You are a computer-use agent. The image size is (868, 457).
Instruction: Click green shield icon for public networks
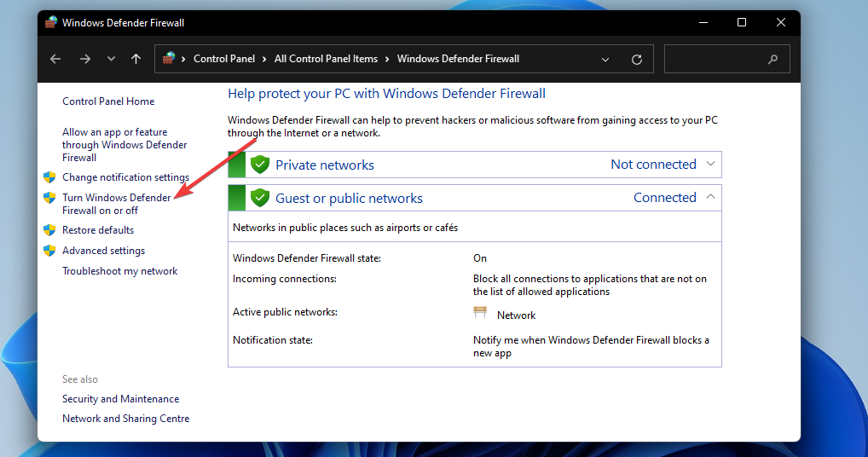pyautogui.click(x=259, y=198)
